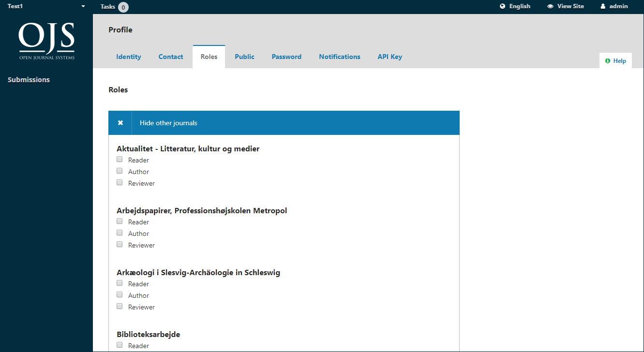644x352 pixels.
Task: Go to the API Key tab
Action: pos(389,57)
